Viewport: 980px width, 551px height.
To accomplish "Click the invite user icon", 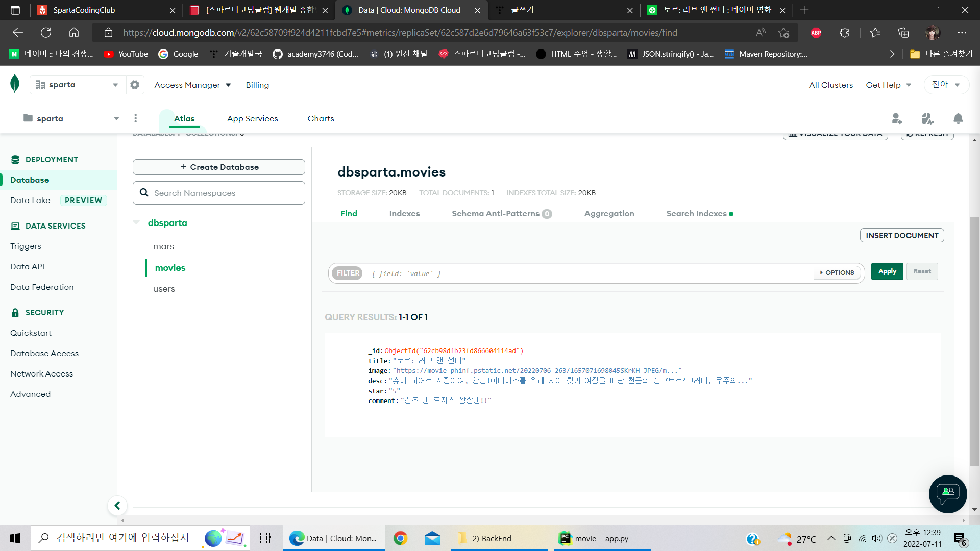I will [897, 119].
